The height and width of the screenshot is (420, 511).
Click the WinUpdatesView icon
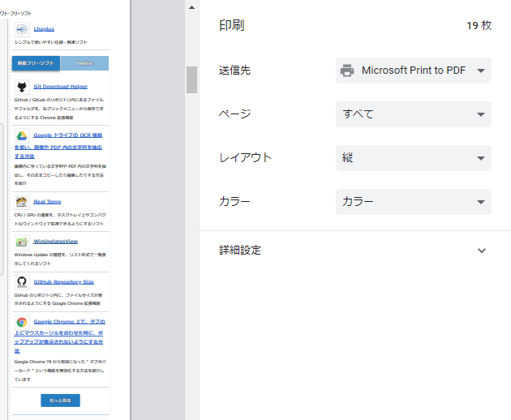click(x=22, y=242)
